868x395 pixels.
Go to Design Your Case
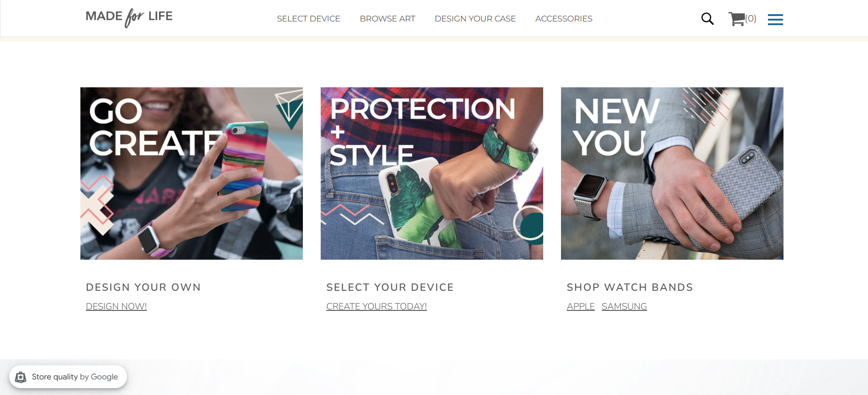click(x=475, y=19)
